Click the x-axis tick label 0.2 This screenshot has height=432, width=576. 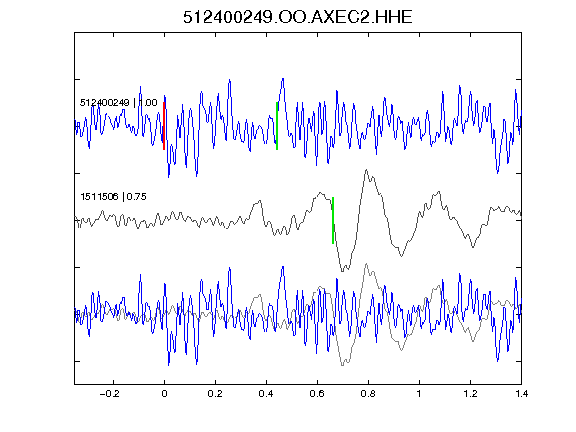pyautogui.click(x=215, y=394)
